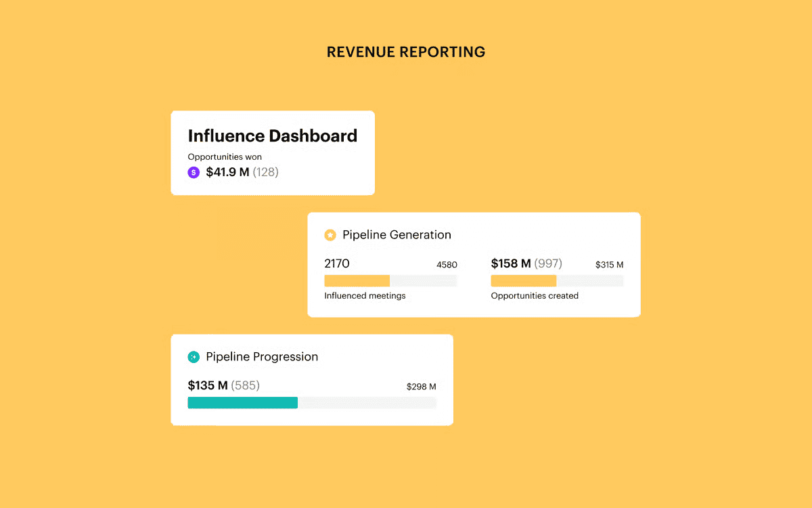Click the yellow star Pipeline Generation icon
The height and width of the screenshot is (508, 812).
[x=330, y=235]
